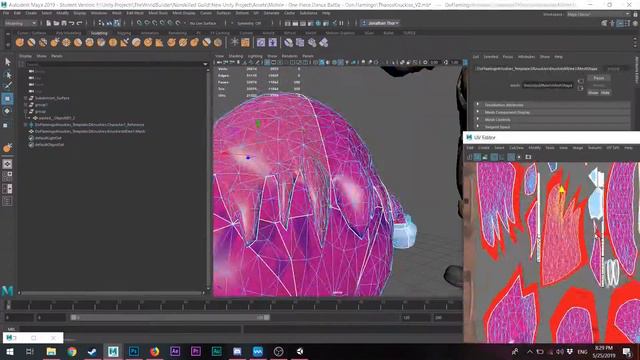Toggle the first UV Editor toolbar icon
Image resolution: width=640 pixels, height=360 pixels.
pyautogui.click(x=469, y=157)
